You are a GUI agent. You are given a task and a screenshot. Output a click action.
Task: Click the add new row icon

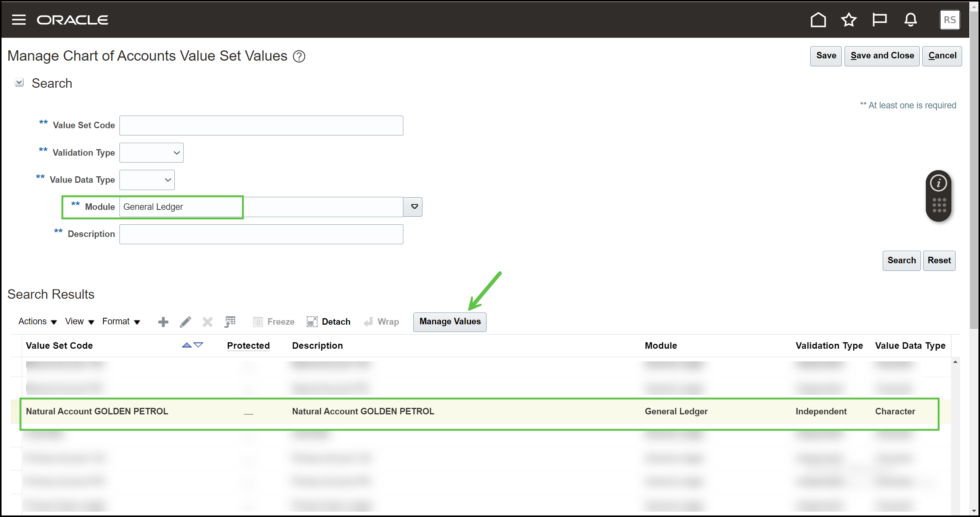click(163, 322)
